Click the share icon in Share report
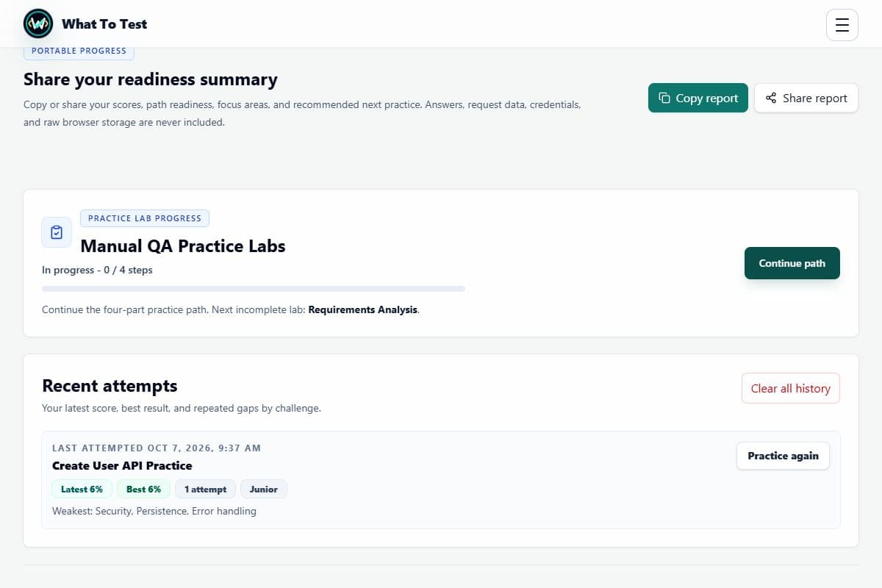 coord(771,98)
